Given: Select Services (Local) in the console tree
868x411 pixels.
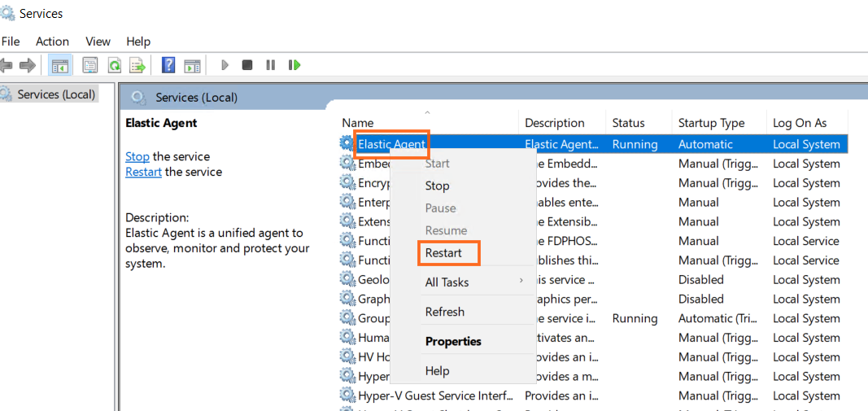Looking at the screenshot, I should pyautogui.click(x=56, y=94).
